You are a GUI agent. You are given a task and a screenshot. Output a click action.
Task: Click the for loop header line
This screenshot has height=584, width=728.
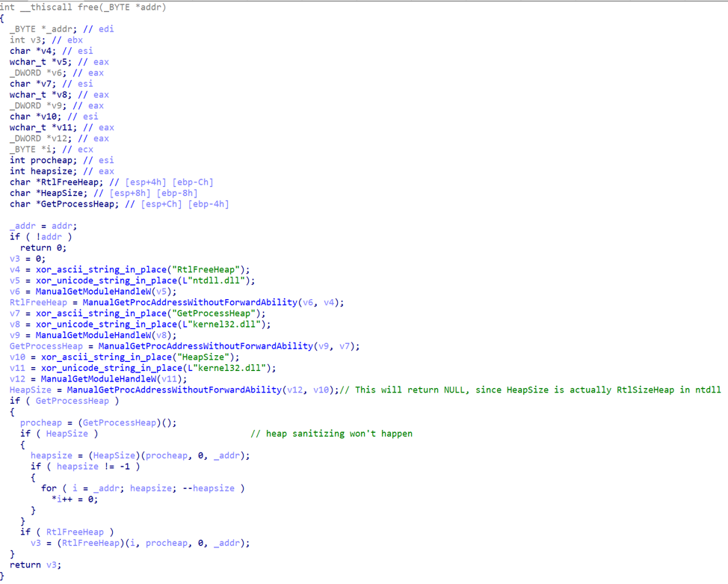click(143, 488)
